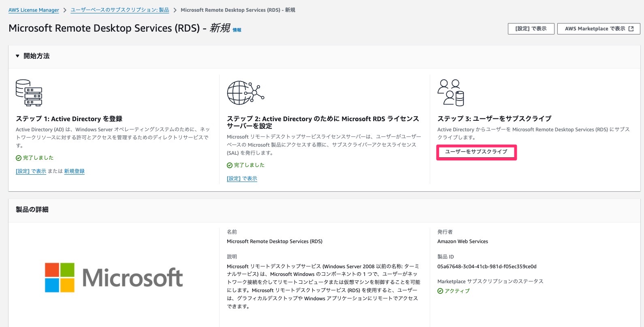Click the users database icon for step 3
This screenshot has height=327, width=644.
tap(450, 93)
